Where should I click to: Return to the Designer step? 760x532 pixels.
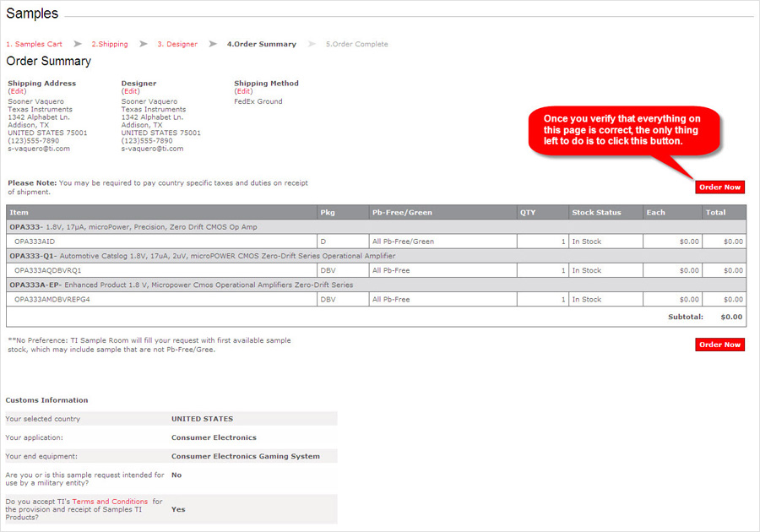pyautogui.click(x=177, y=44)
